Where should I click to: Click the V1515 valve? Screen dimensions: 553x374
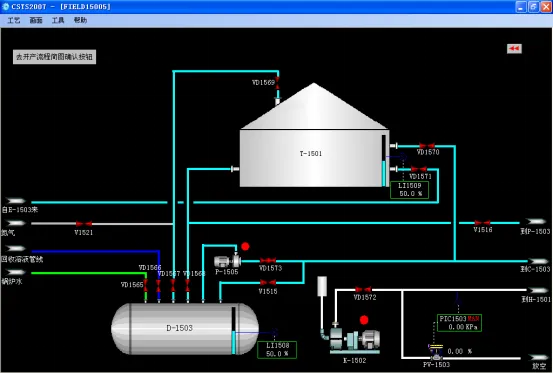pos(268,282)
